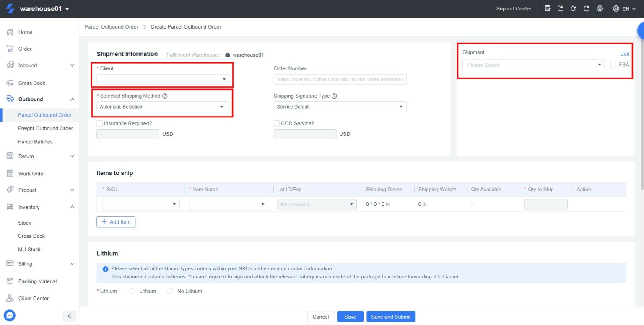Open MU Stock under Inventory
The height and width of the screenshot is (325, 644).
point(29,250)
